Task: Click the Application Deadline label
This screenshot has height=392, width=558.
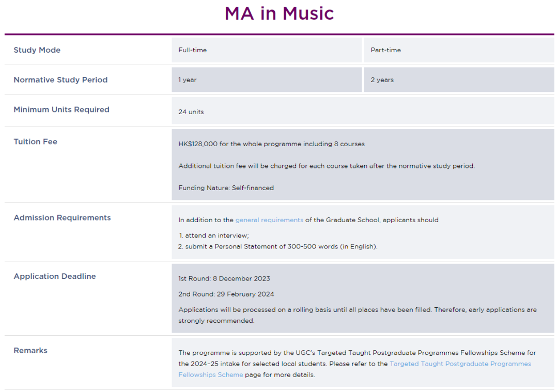Action: tap(55, 276)
